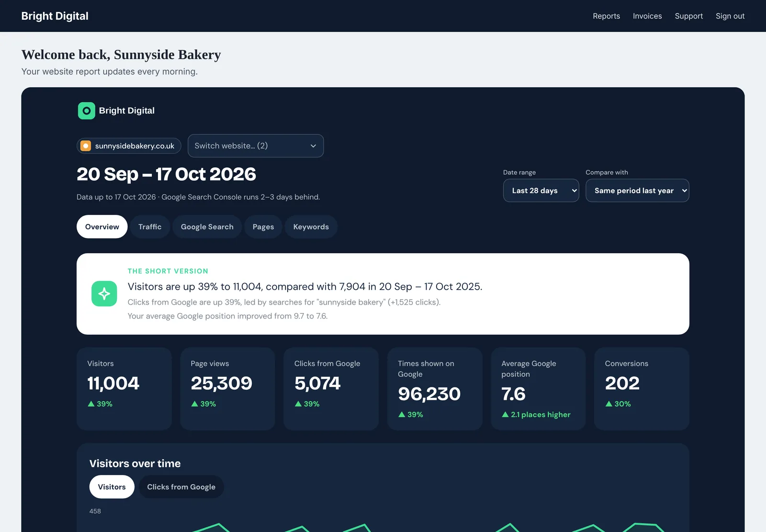This screenshot has width=766, height=532.
Task: Click the Average Google position 7.6 card
Action: (x=538, y=389)
